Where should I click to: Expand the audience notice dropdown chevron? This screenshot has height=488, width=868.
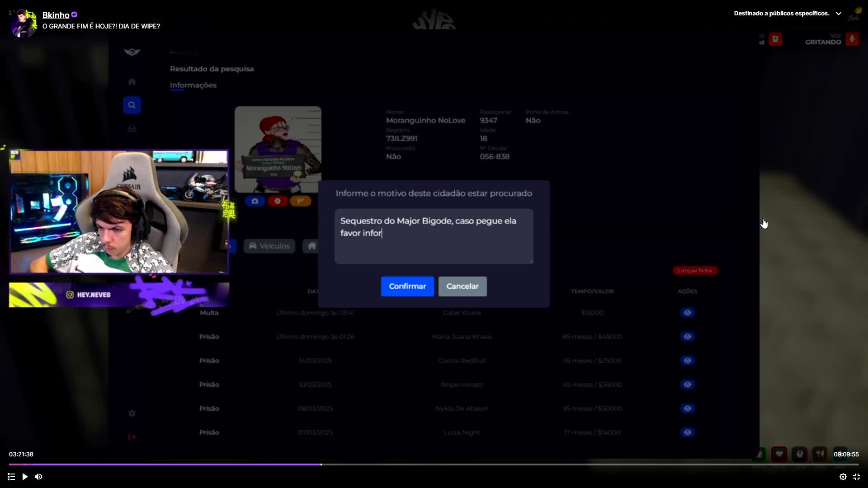point(839,14)
